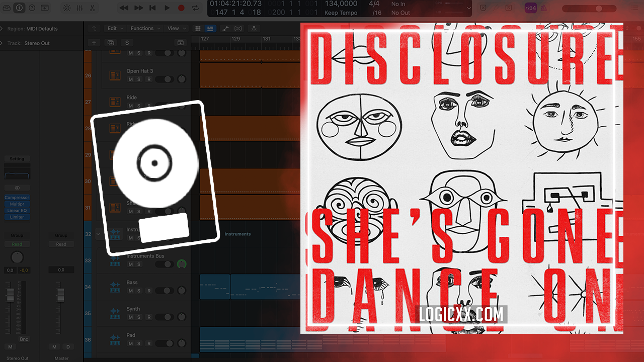Open the Editors scissors icon

click(92, 8)
